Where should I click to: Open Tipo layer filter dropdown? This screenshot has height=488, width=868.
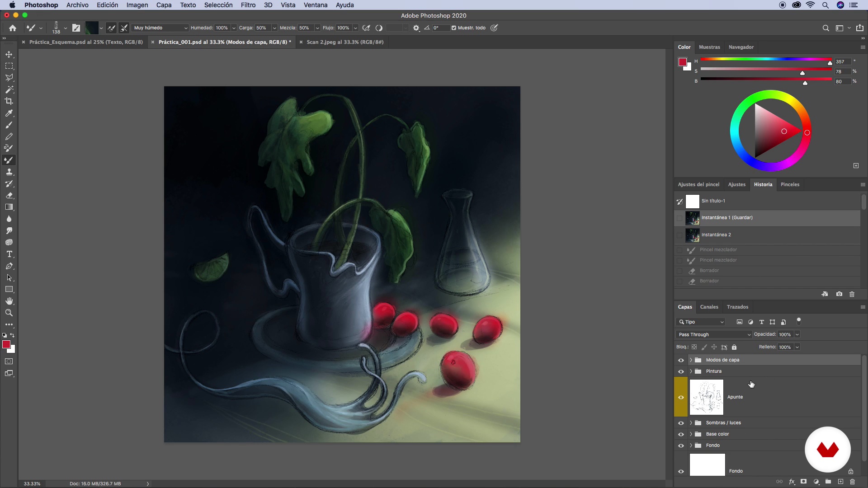701,322
